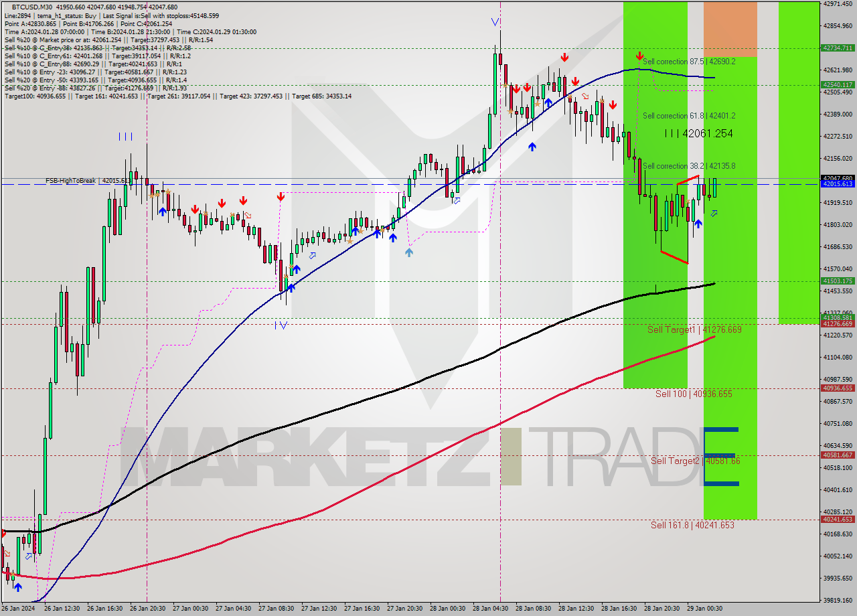Select the 'Sell correction 87.5 | 42690.2' label
The width and height of the screenshot is (857, 616).
(x=689, y=61)
